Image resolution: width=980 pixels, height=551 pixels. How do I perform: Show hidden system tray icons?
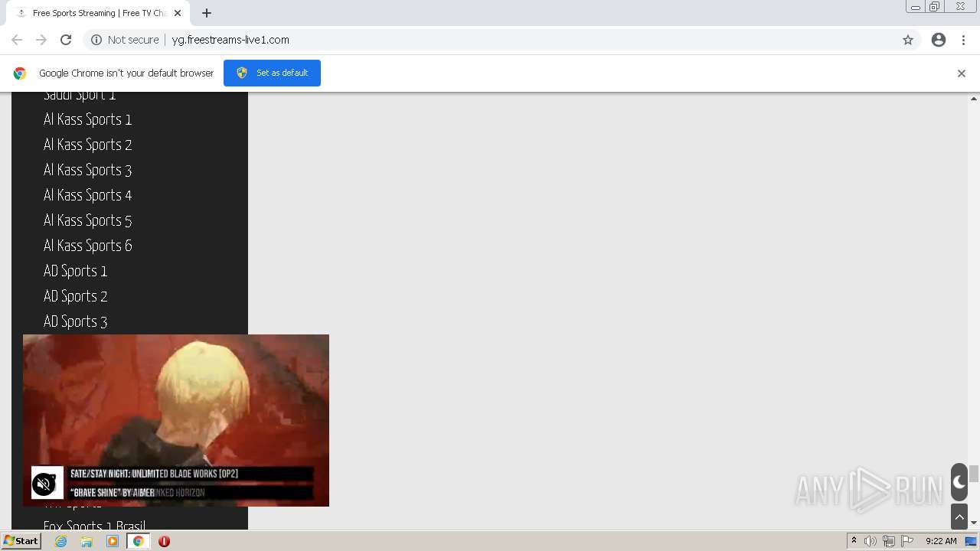(x=854, y=541)
